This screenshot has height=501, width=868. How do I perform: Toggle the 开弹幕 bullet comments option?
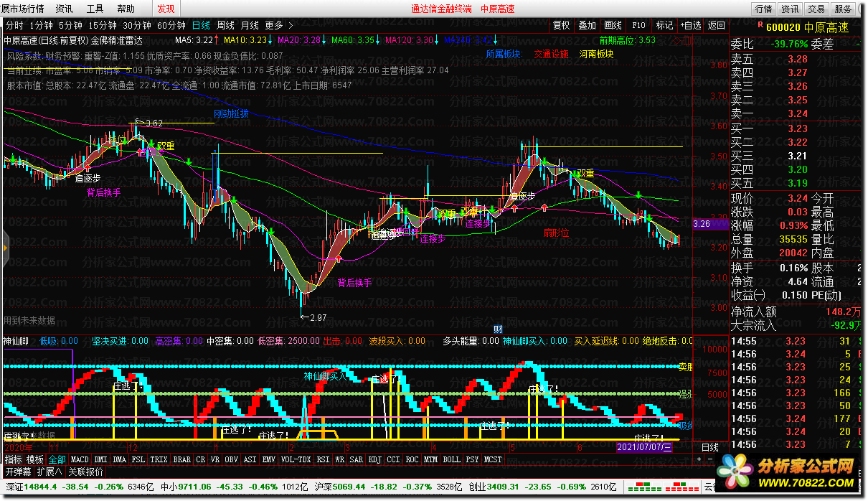tap(19, 472)
